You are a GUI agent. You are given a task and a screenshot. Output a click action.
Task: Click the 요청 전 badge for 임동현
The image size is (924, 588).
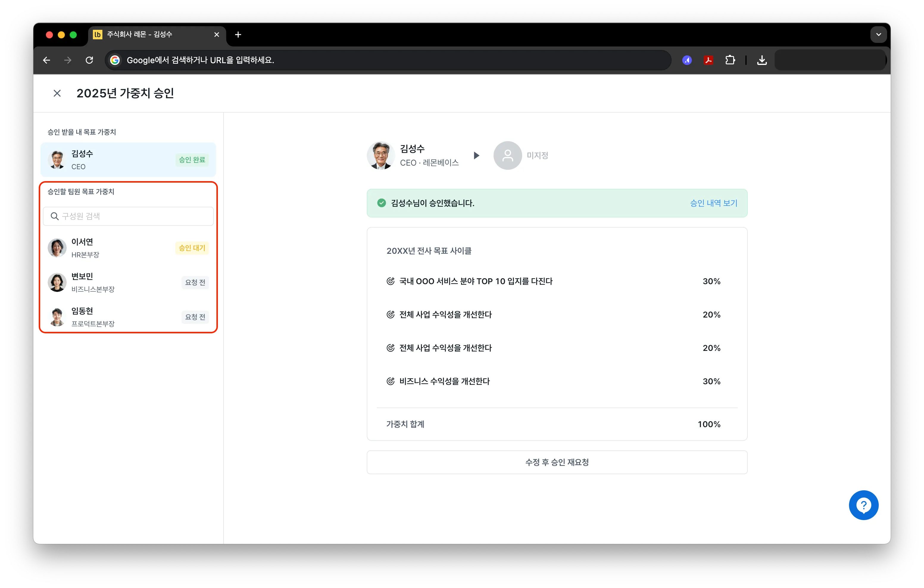point(195,317)
